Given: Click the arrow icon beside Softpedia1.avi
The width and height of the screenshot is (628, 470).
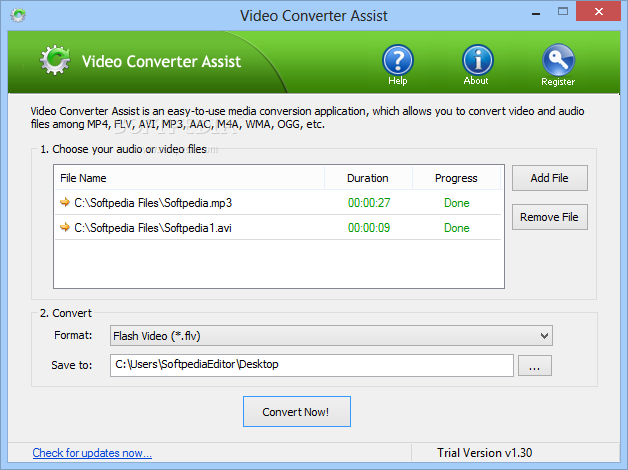Looking at the screenshot, I should point(64,227).
